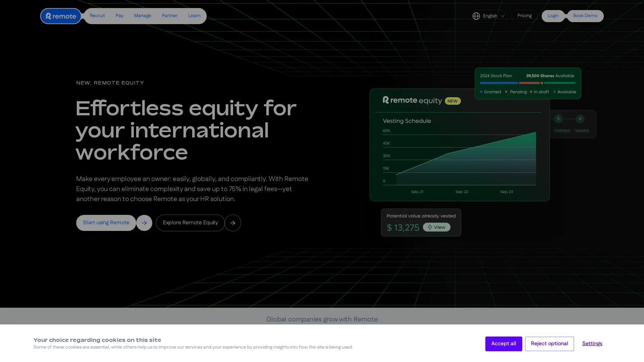Screen dimensions: 644x362
Task: Open cookie Settings
Action: pyautogui.click(x=592, y=343)
